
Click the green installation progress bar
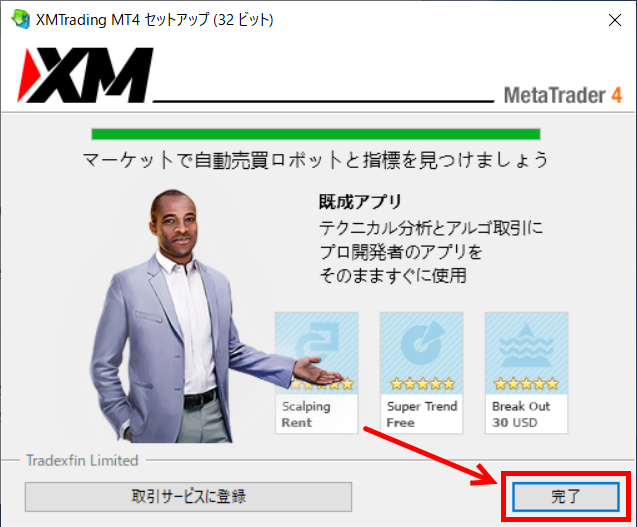315,133
